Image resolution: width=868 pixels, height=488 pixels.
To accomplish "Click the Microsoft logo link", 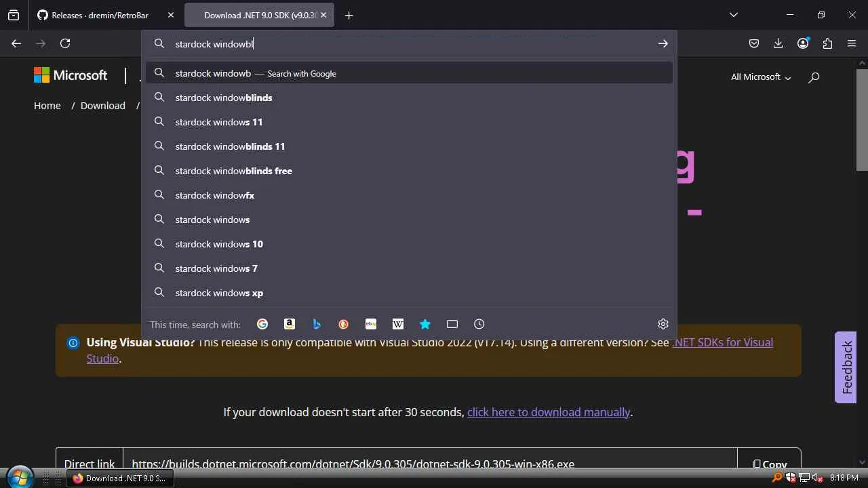I will (71, 75).
